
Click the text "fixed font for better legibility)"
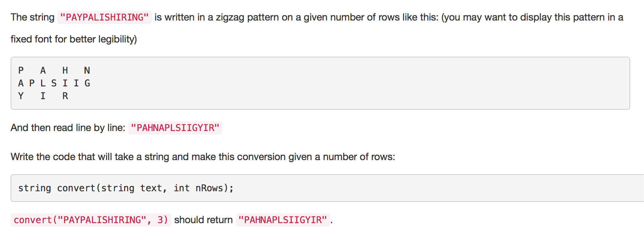(x=74, y=39)
